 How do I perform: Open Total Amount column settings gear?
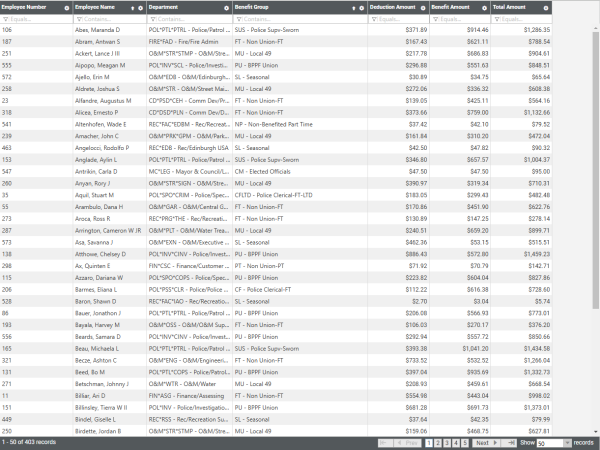pos(546,8)
